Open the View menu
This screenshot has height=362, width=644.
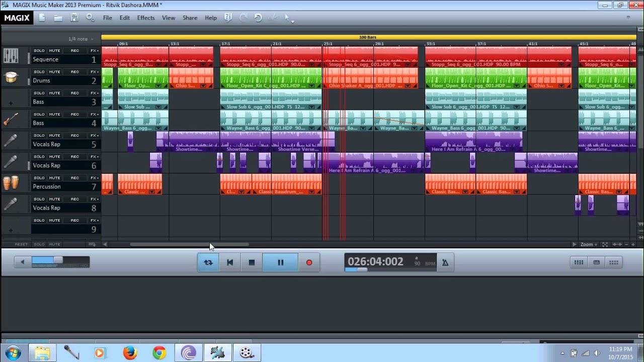point(169,18)
